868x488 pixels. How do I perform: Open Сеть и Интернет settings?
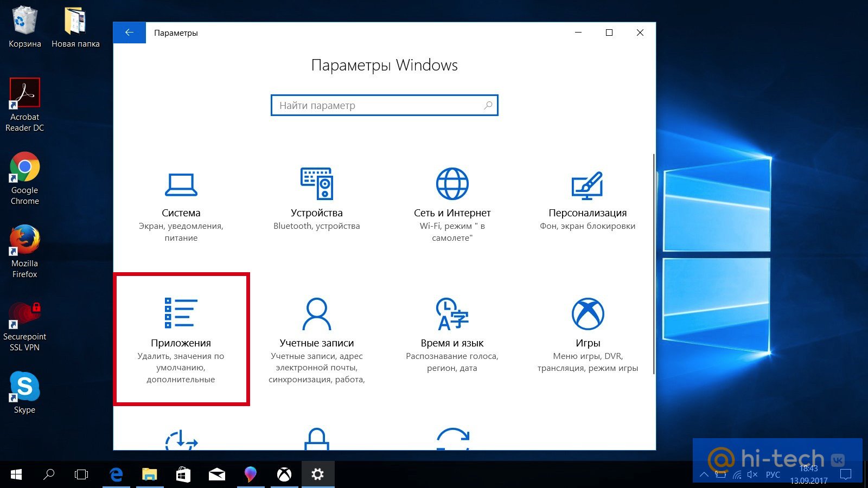tap(452, 205)
